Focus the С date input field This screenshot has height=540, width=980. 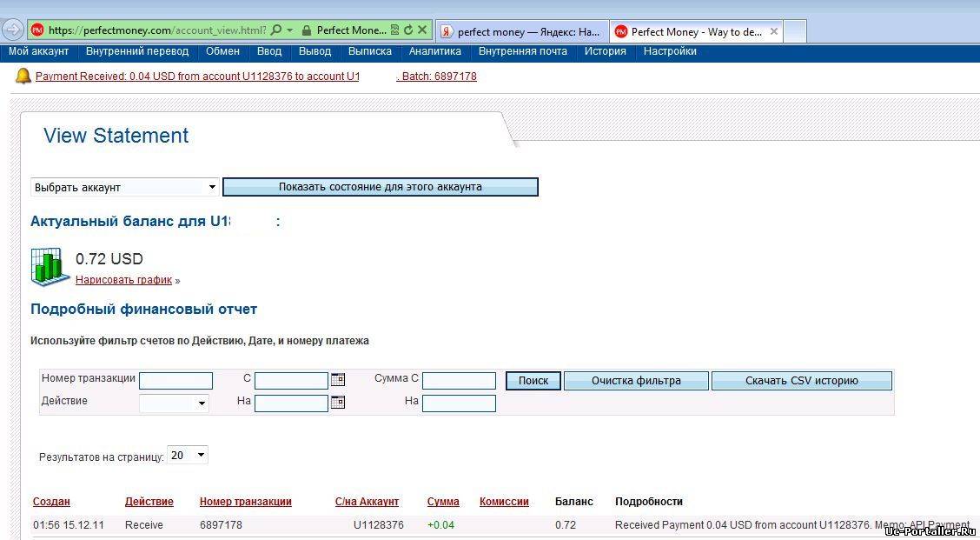pos(291,381)
